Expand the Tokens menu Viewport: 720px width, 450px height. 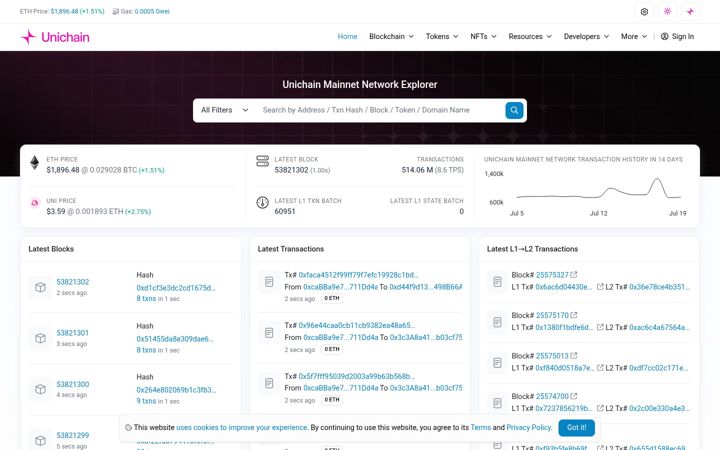coord(442,36)
